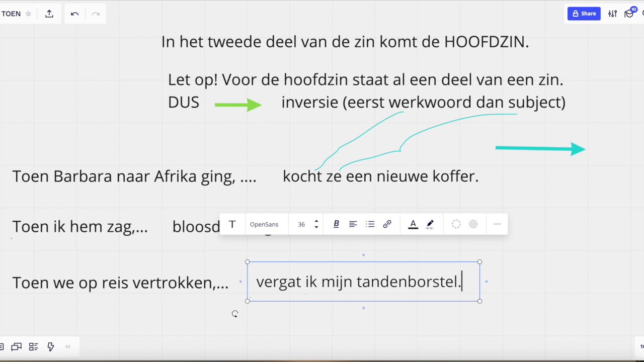Open the comments panel speech bubbles icon
This screenshot has width=644, height=362.
pos(17,346)
